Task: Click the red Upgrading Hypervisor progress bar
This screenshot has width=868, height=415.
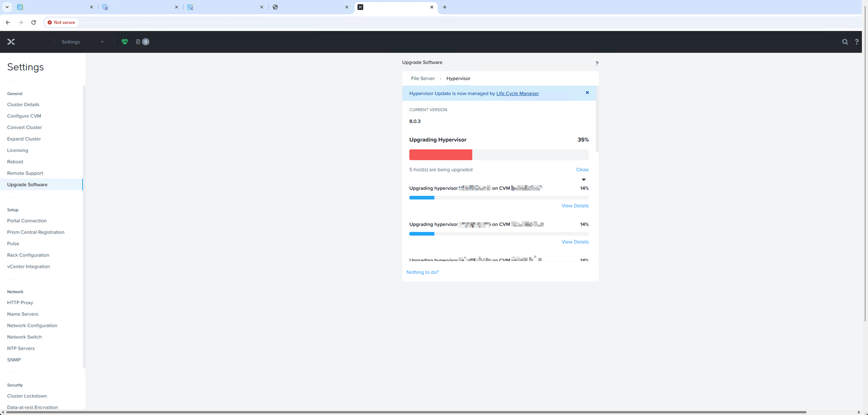Action: tap(441, 155)
